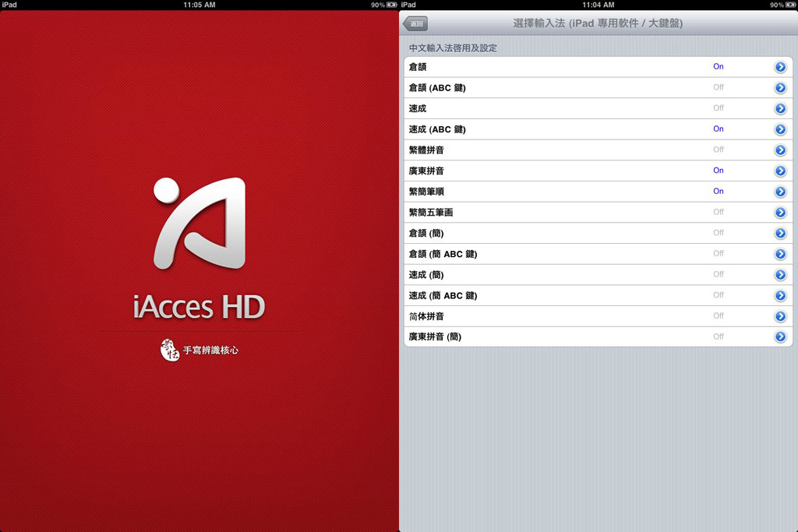Expand settings for 速成 (簡 ABC 鍵)
Screen dimensions: 798x532
pyautogui.click(x=780, y=295)
